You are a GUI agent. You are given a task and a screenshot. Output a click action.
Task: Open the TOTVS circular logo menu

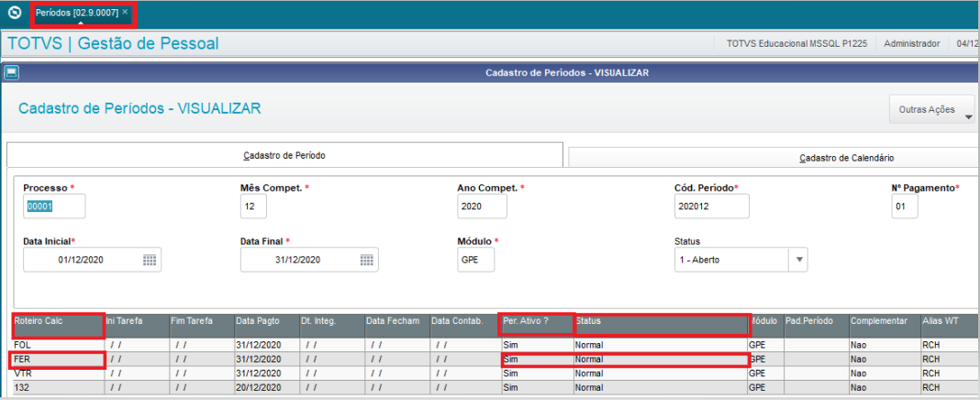[x=15, y=13]
